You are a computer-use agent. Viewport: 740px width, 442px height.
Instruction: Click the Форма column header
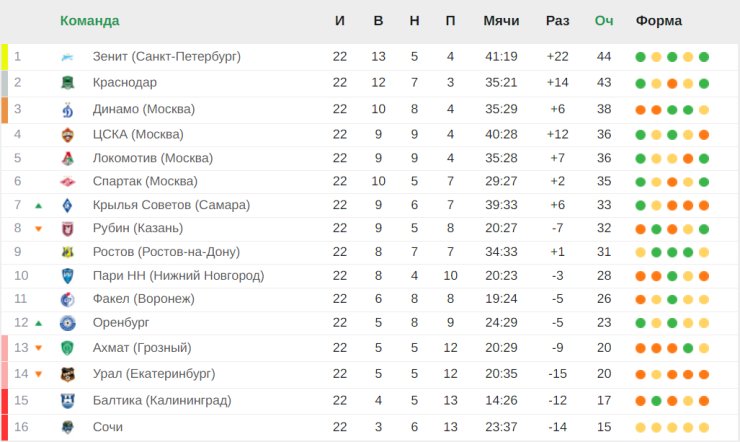point(659,21)
